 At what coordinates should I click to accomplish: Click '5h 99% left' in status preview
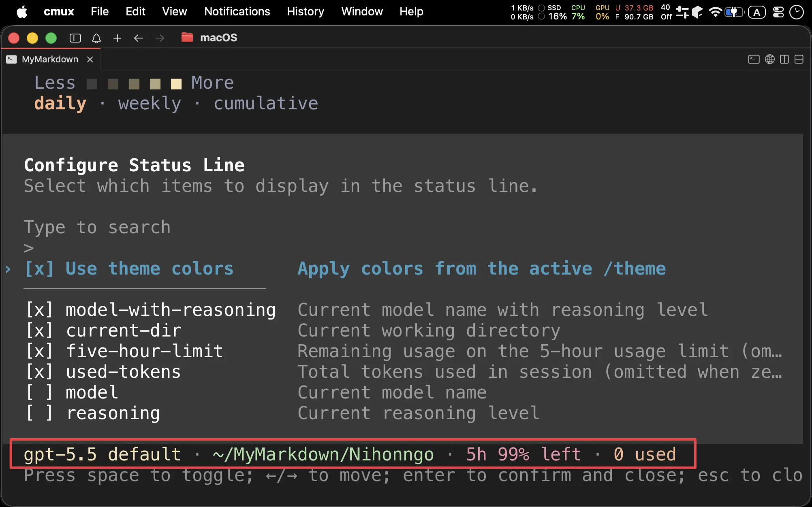coord(524,454)
